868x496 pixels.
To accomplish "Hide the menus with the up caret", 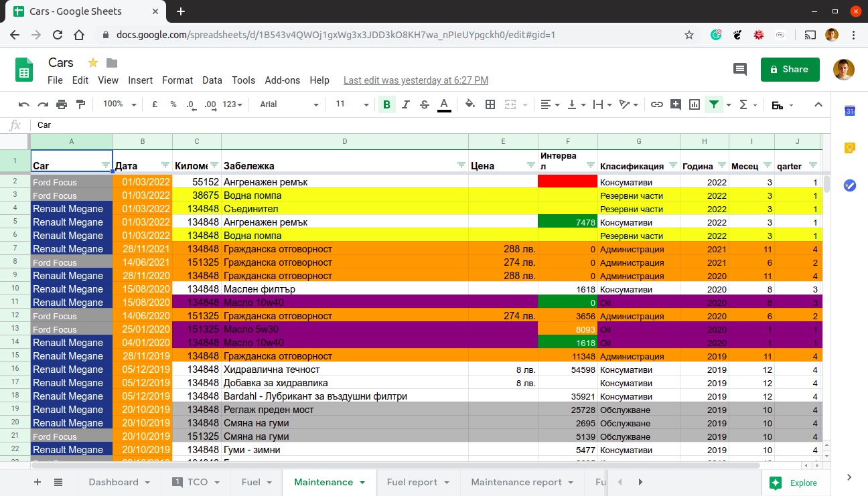I will (818, 104).
